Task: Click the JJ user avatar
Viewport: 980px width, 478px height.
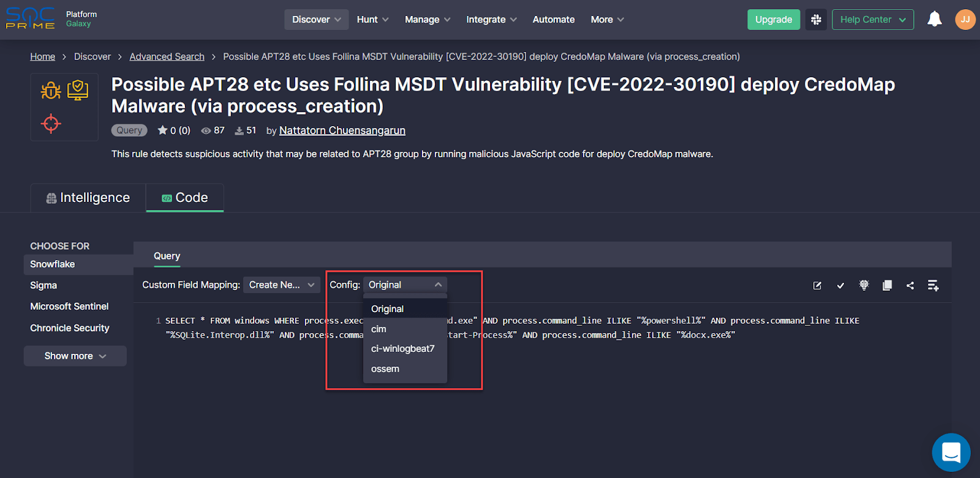Action: click(965, 20)
